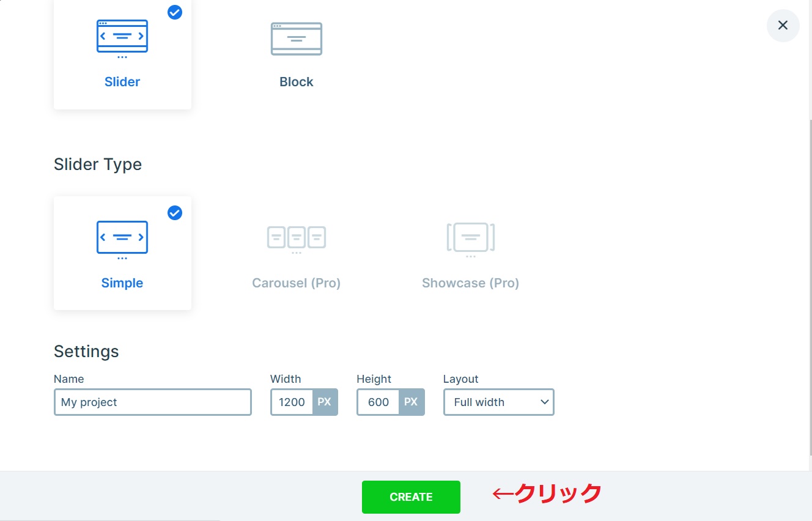Image resolution: width=812 pixels, height=521 pixels.
Task: Open the Layout dropdown showing Full width
Action: [499, 402]
